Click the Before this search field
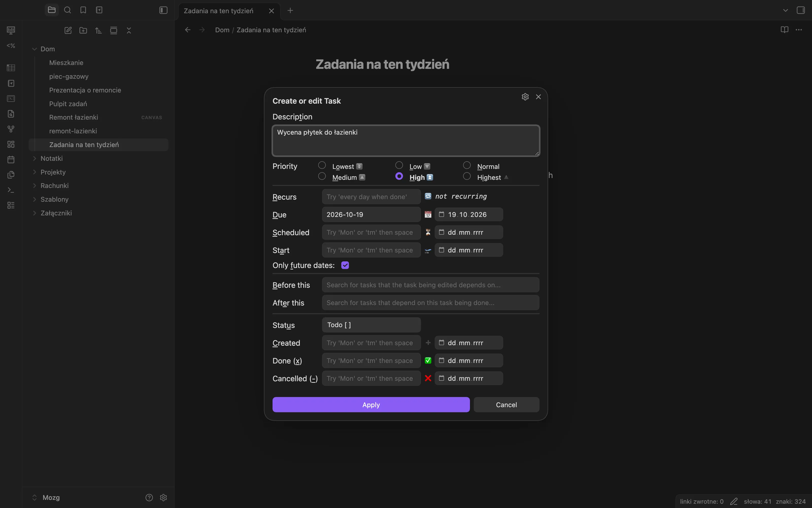This screenshot has width=812, height=508. point(431,285)
